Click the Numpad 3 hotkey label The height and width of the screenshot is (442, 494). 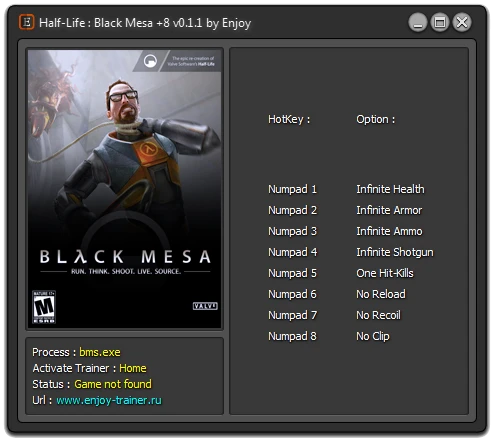click(x=292, y=231)
